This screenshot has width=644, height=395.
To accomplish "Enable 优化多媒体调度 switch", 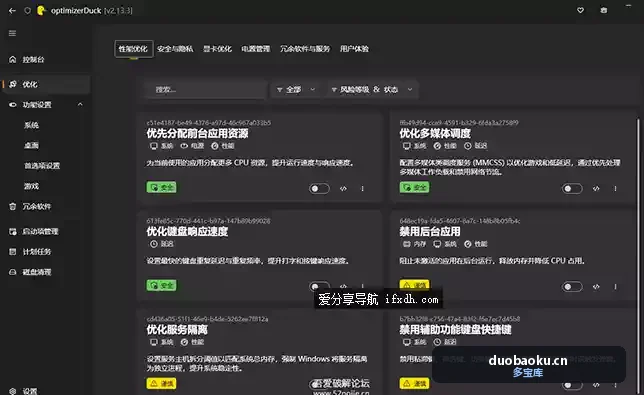I will pos(572,188).
